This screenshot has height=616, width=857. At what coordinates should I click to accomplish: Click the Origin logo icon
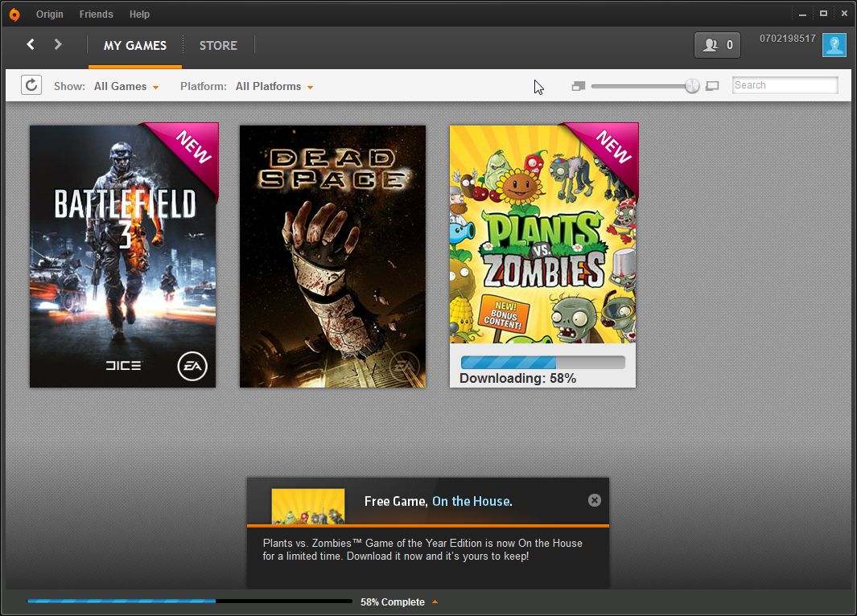[14, 14]
